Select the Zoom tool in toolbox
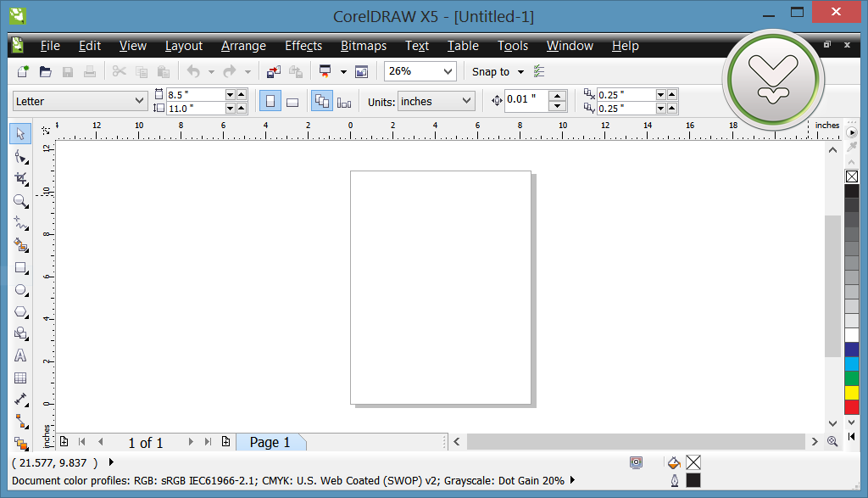 [x=20, y=201]
